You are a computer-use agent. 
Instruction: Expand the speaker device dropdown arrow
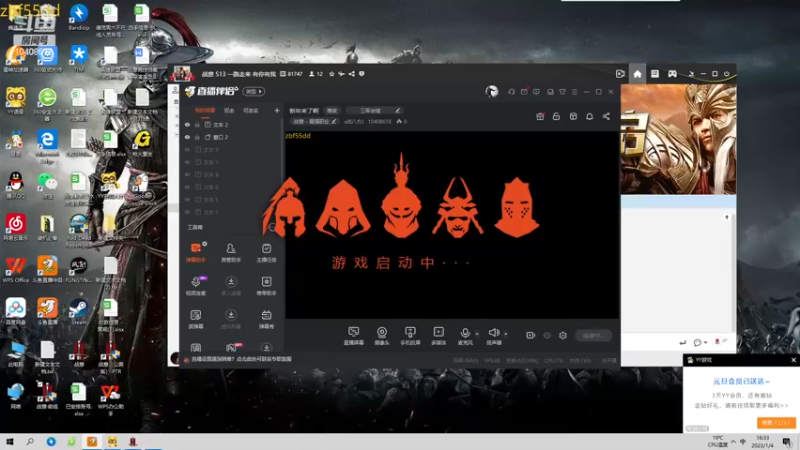click(506, 334)
